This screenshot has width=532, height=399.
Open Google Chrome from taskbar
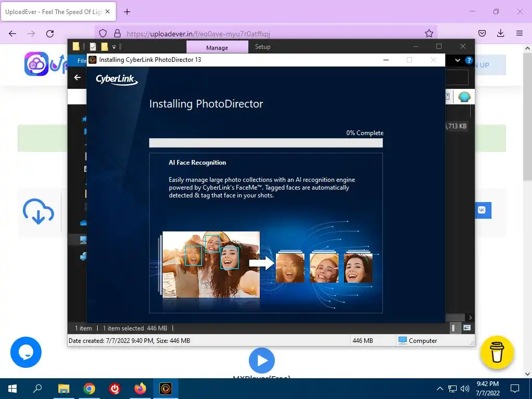point(89,389)
